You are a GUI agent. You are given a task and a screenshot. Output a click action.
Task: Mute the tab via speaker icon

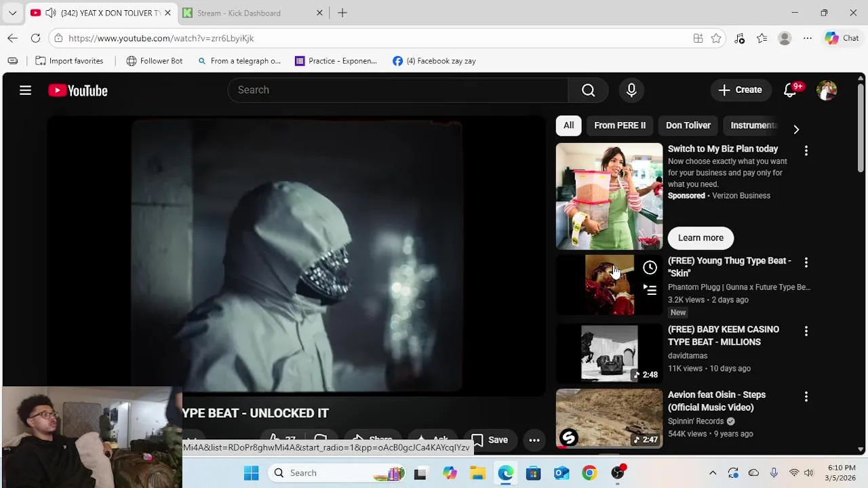[50, 13]
